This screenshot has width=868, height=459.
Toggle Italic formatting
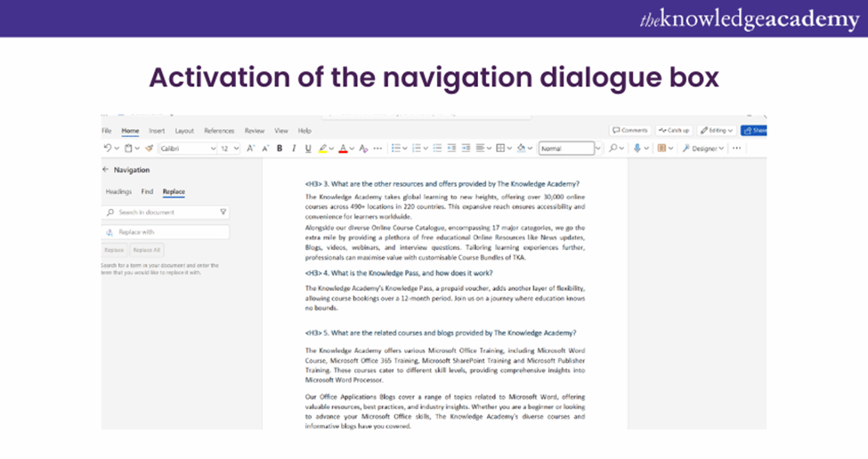293,149
